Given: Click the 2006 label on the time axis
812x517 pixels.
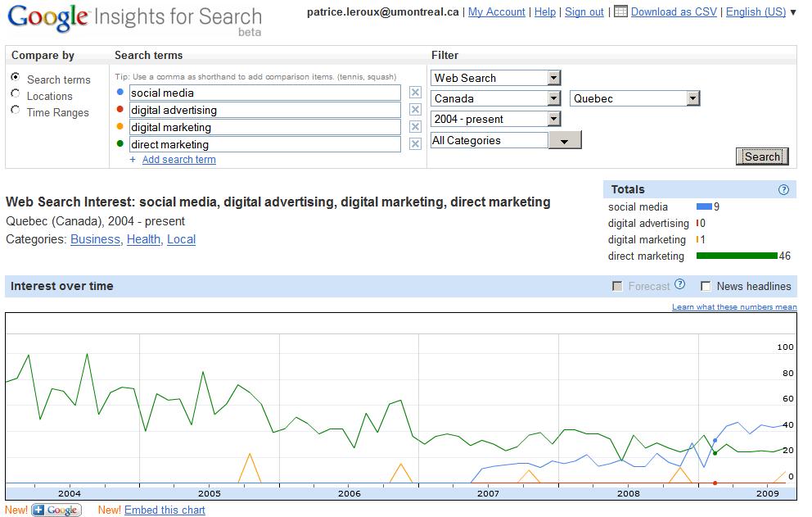Looking at the screenshot, I should (349, 494).
